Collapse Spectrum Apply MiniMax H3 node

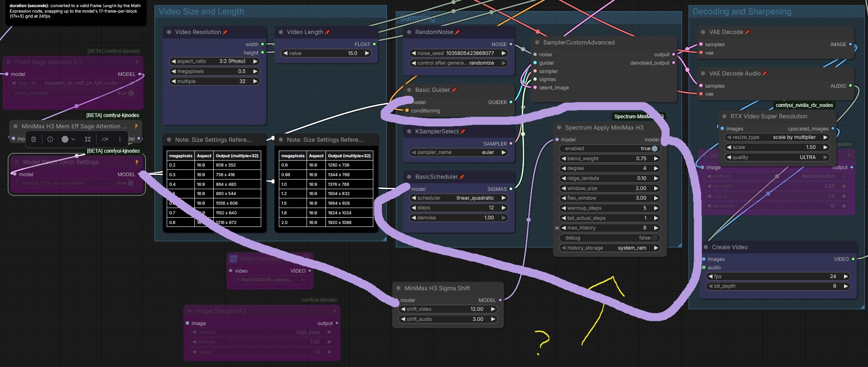[x=559, y=128]
